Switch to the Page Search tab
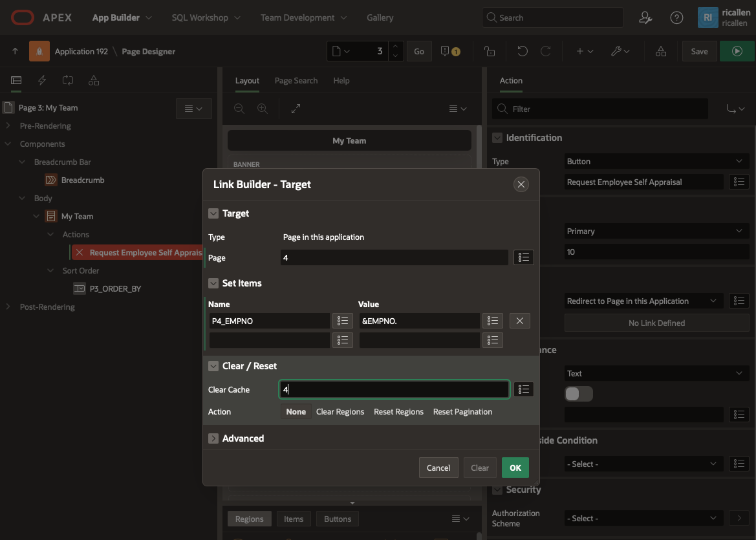Screen dimensions: 756x540 (x=296, y=81)
